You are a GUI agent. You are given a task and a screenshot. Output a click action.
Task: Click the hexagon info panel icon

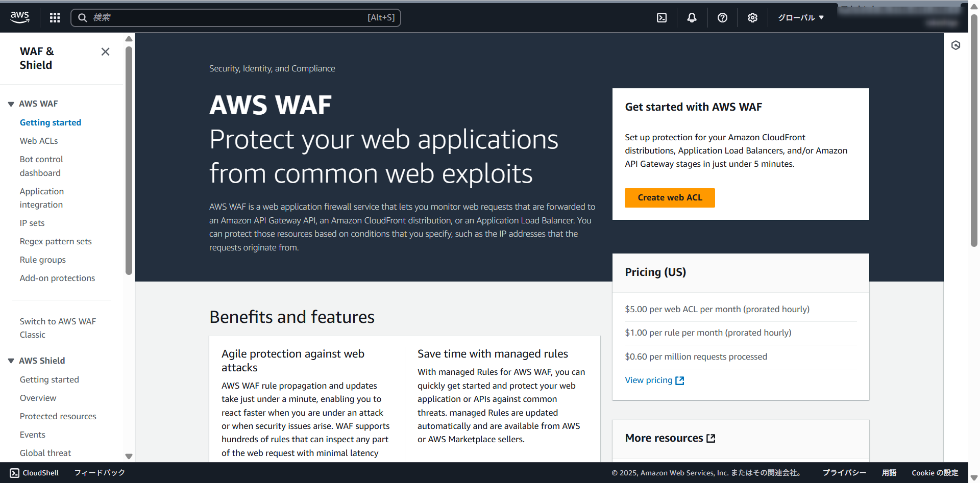tap(955, 45)
